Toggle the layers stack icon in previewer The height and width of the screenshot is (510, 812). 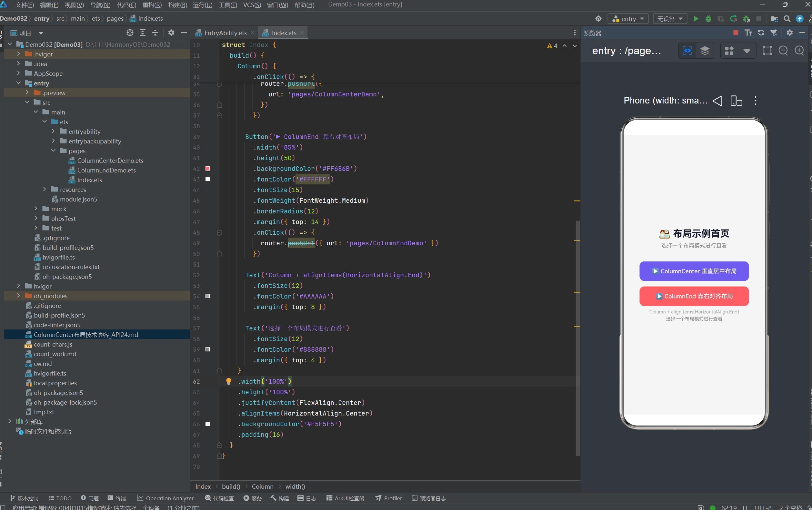(705, 51)
